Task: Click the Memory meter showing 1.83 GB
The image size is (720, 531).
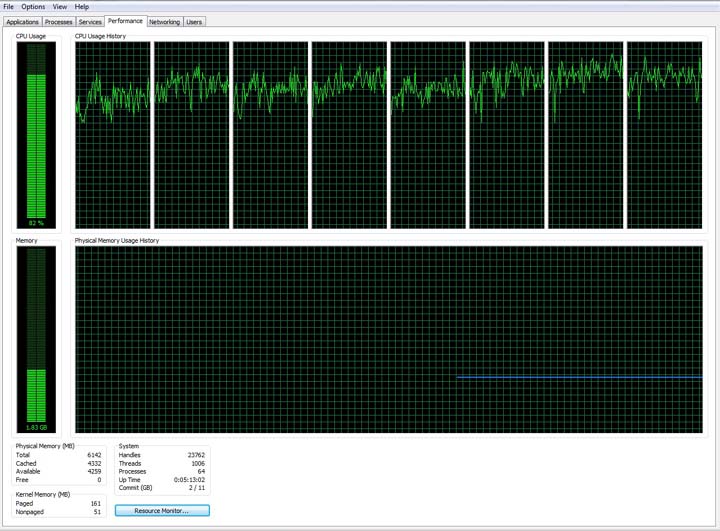Action: [x=37, y=340]
